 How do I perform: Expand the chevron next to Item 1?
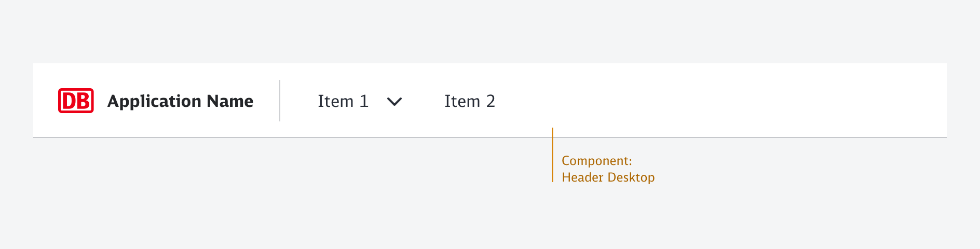(x=394, y=102)
